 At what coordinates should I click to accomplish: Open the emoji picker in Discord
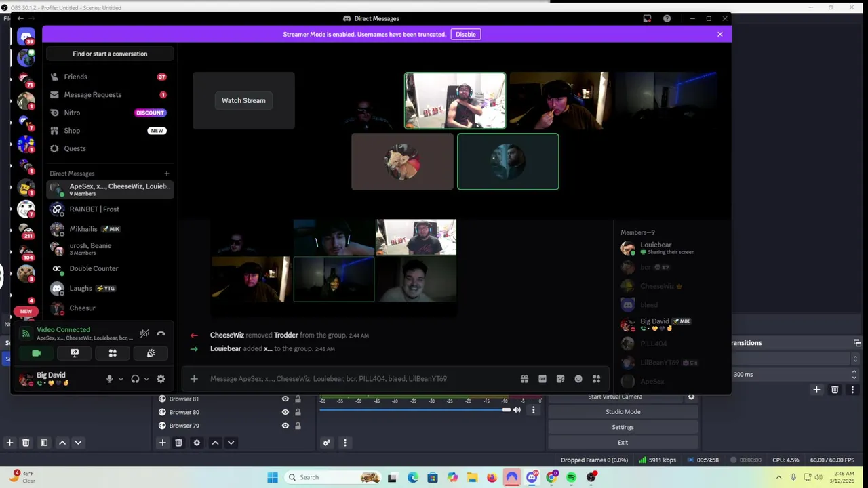click(x=578, y=379)
